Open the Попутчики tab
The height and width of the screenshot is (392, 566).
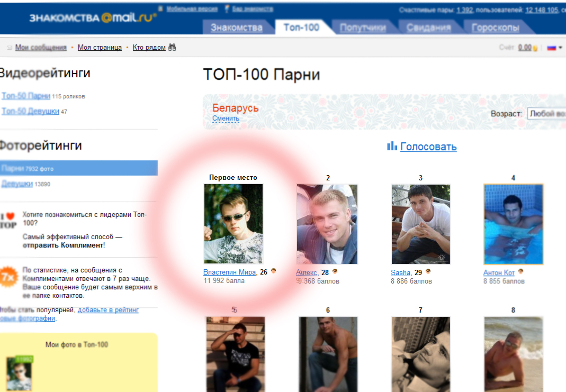click(x=363, y=28)
